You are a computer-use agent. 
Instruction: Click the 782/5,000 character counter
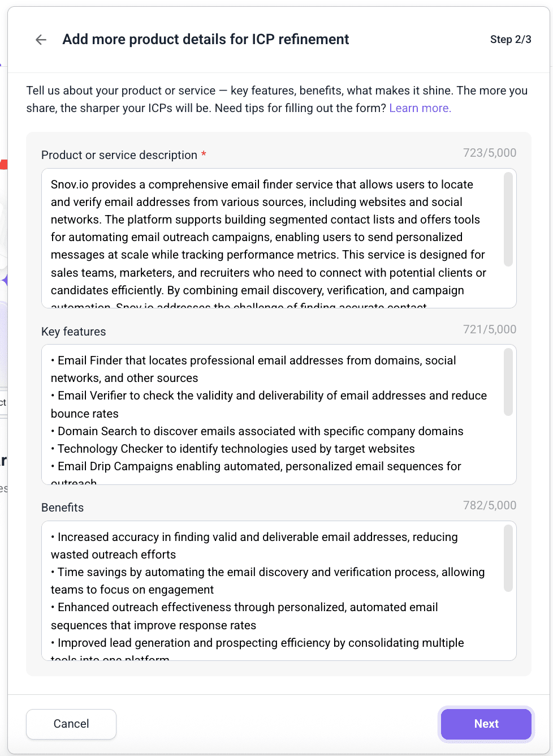coord(489,505)
